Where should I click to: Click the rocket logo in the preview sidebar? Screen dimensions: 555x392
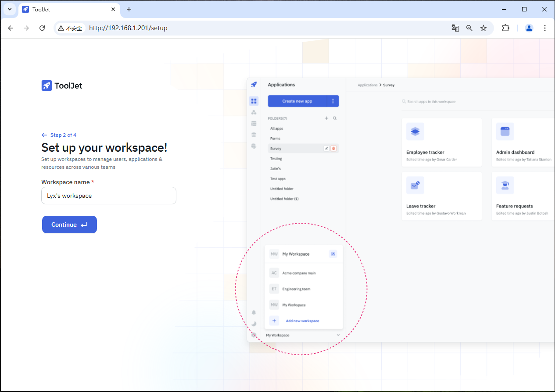pos(254,85)
